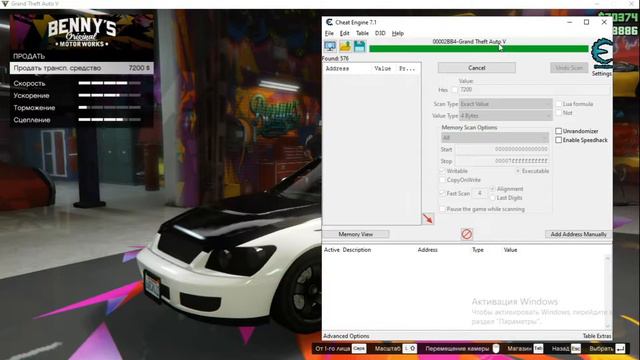Click the 'Found: 576' results count text

336,59
